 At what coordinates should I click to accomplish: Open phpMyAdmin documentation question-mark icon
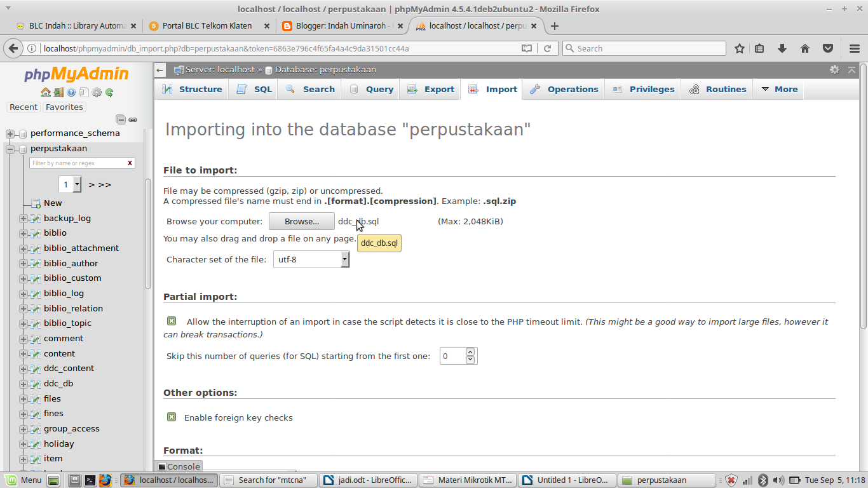[x=71, y=92]
